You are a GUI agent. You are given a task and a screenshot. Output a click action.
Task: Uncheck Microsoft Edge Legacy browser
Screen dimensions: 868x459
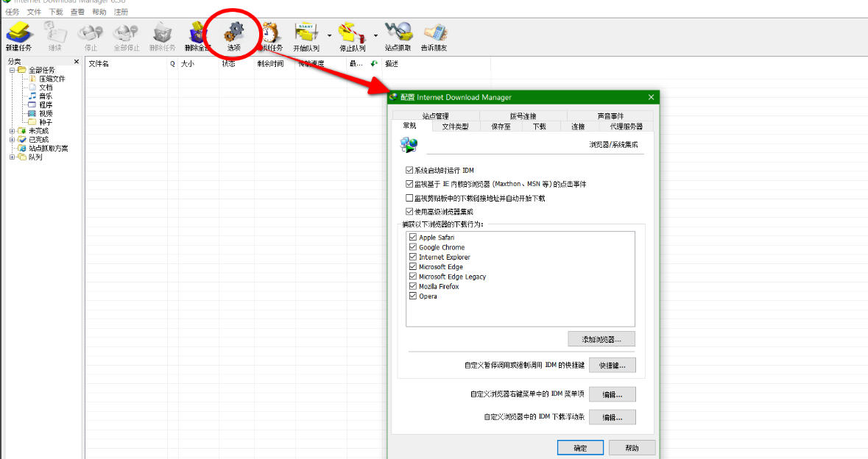coord(413,277)
